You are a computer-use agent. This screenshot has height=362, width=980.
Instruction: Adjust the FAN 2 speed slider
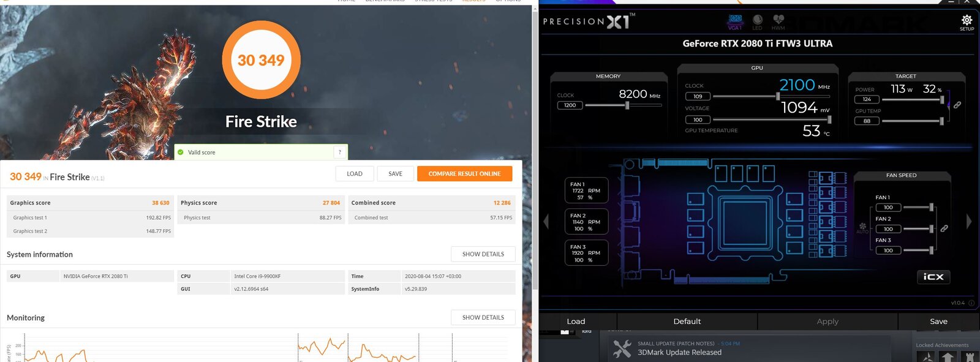pos(919,229)
